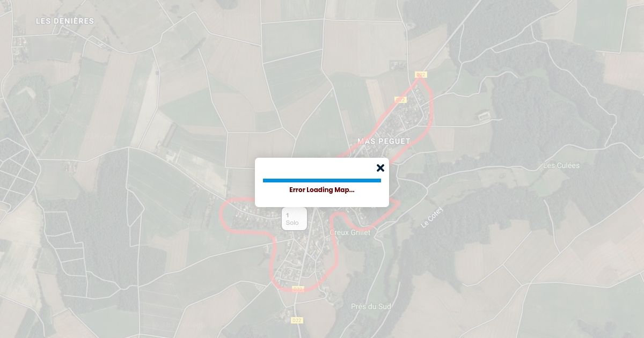Click the word Solo in the marker
644x338 pixels.
pos(292,223)
